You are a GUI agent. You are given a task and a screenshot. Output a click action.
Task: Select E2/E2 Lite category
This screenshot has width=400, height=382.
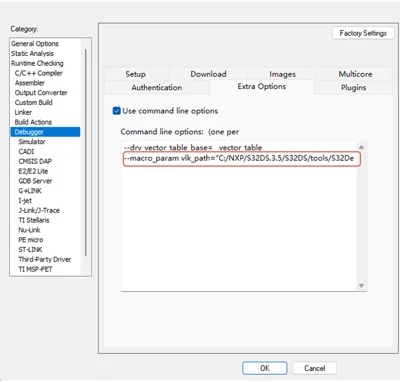(33, 171)
